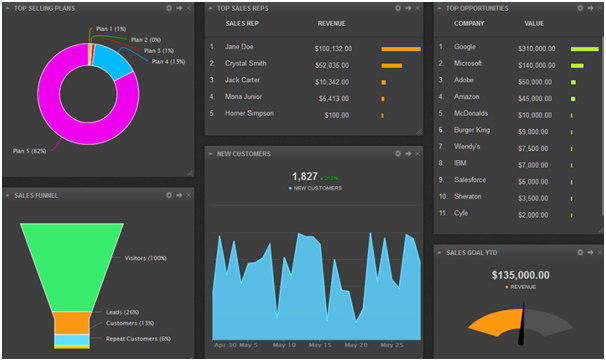Click the green Visitors funnel section
606x361 pixels.
pyautogui.click(x=72, y=267)
